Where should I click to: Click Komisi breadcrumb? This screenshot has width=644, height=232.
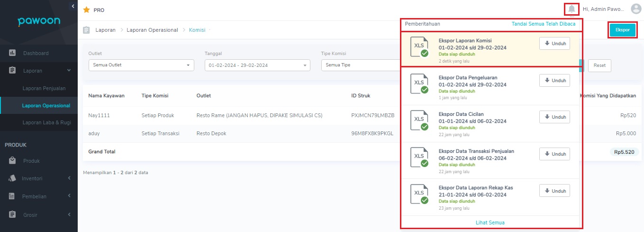(x=197, y=30)
